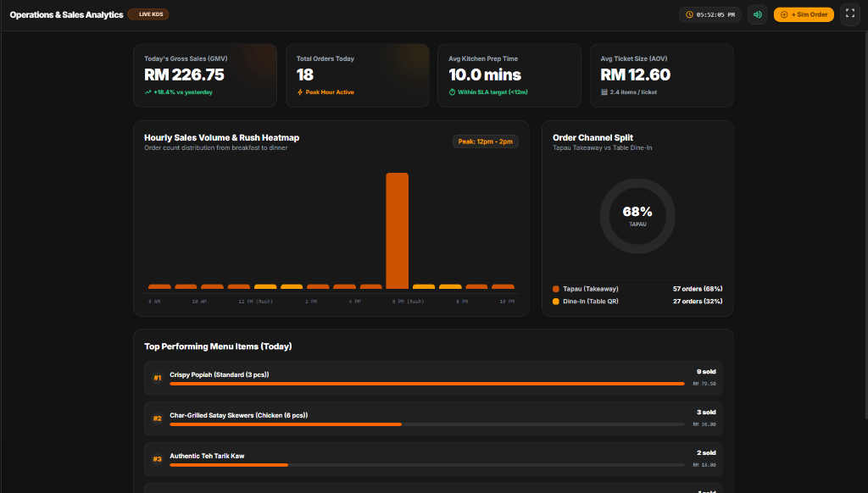Click the total orders value 18
The height and width of the screenshot is (493, 868).
click(x=305, y=75)
